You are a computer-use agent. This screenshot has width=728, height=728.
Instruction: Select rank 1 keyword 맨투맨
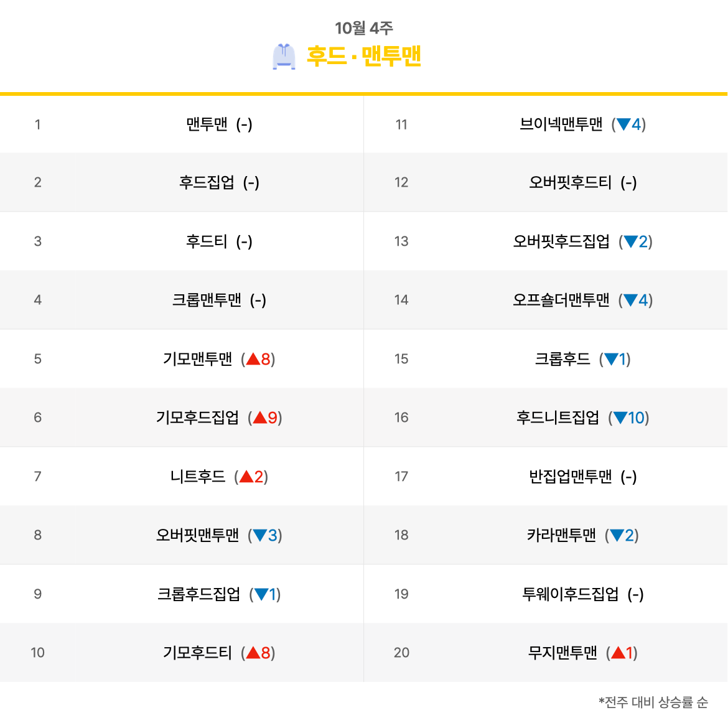tap(207, 124)
